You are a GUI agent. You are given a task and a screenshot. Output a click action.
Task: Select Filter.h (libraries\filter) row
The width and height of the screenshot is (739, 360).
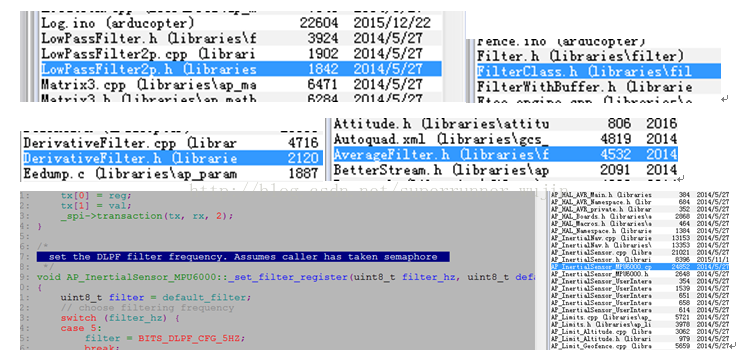(598, 56)
